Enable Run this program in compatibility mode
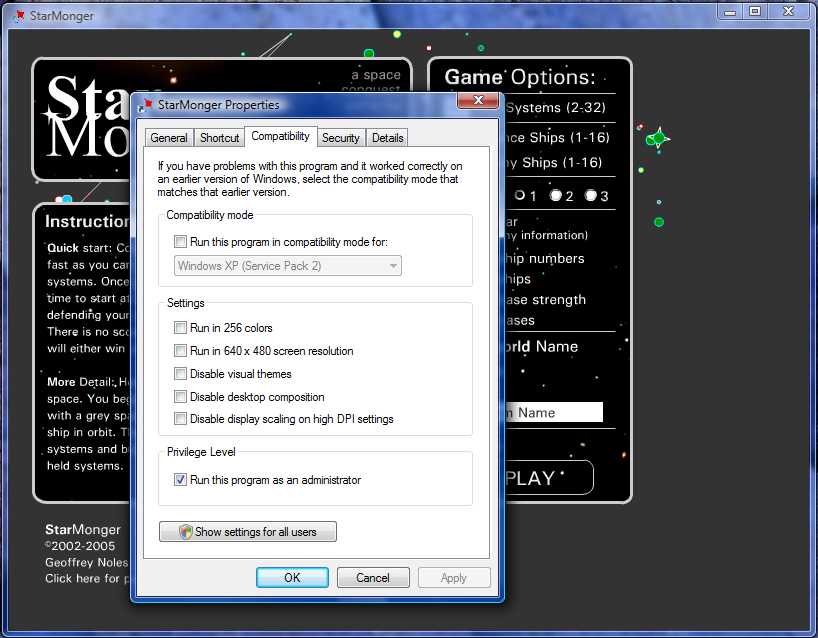 (x=181, y=242)
